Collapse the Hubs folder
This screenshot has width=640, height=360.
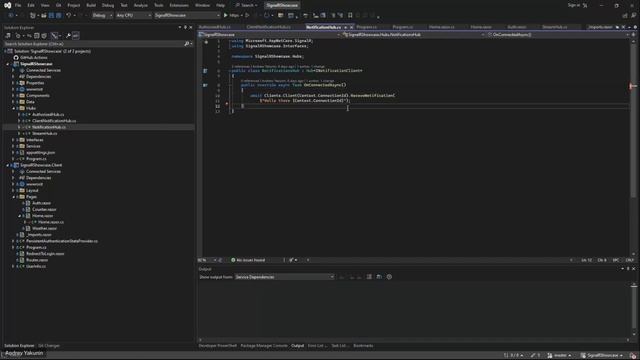pyautogui.click(x=13, y=108)
